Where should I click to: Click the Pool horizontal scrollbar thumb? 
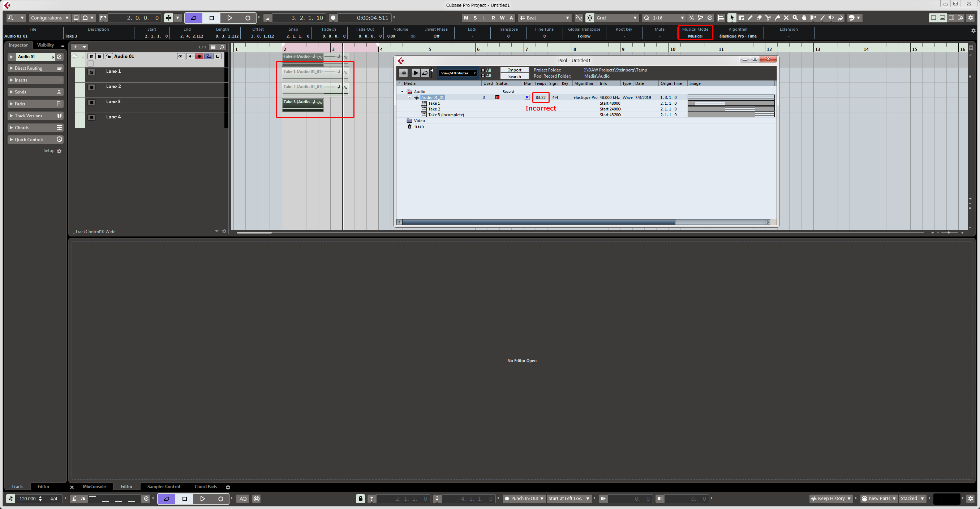538,222
